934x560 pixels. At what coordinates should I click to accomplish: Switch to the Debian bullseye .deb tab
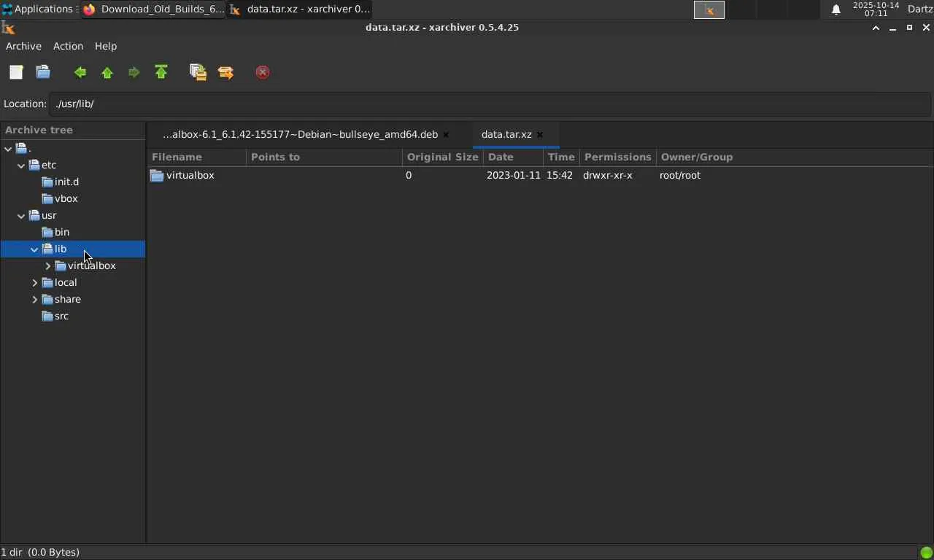pos(300,135)
